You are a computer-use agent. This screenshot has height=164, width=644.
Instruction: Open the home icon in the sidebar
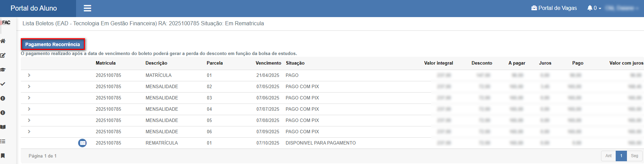point(3,41)
